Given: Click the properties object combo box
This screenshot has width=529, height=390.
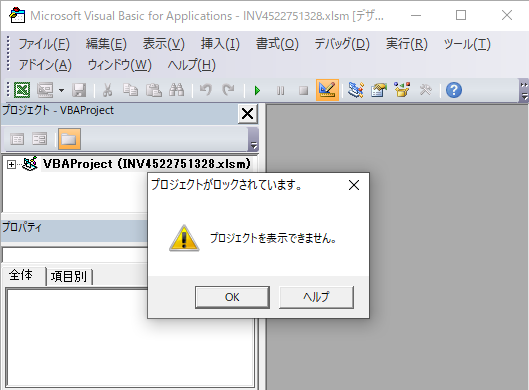Looking at the screenshot, I should (75, 255).
